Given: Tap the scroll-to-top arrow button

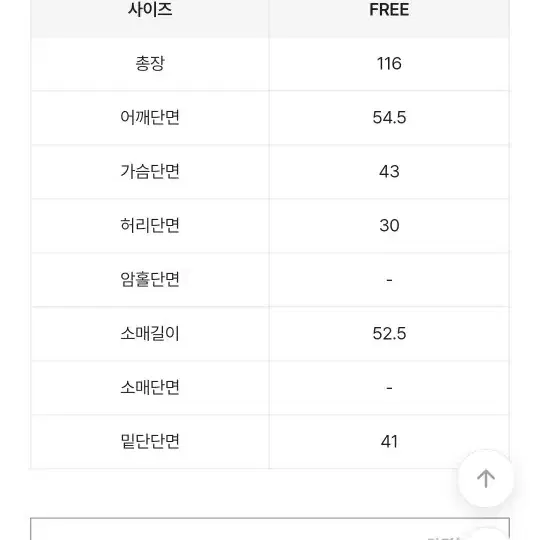Looking at the screenshot, I should pos(486,478).
